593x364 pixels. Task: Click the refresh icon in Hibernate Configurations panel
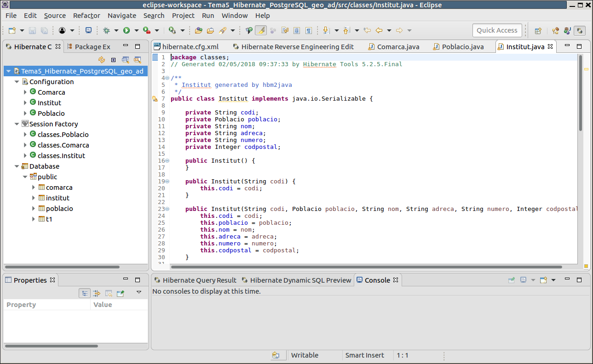[102, 60]
